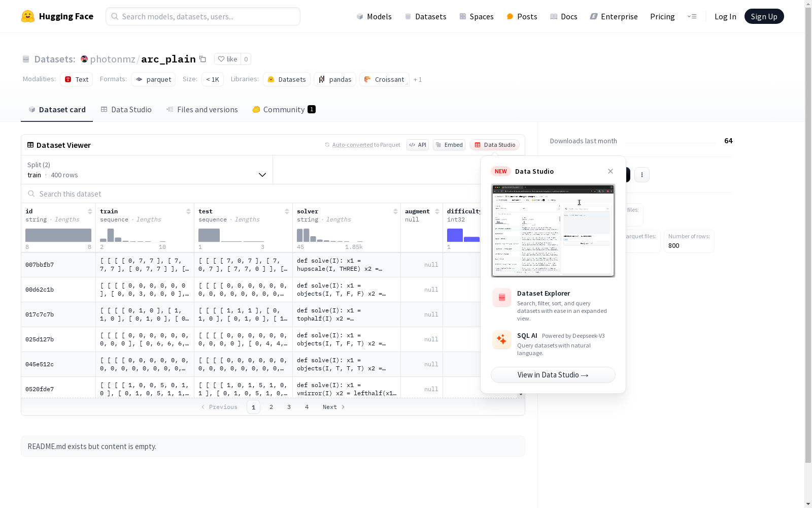This screenshot has height=508, width=812.
Task: Focus the search models, datasets, users field
Action: click(x=203, y=16)
